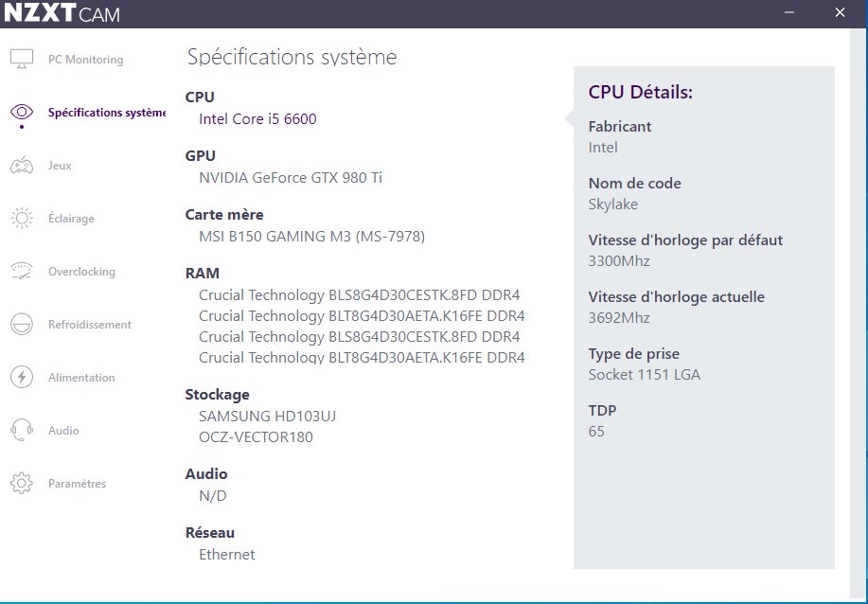
Task: Switch to the Jeux section label
Action: 60,166
